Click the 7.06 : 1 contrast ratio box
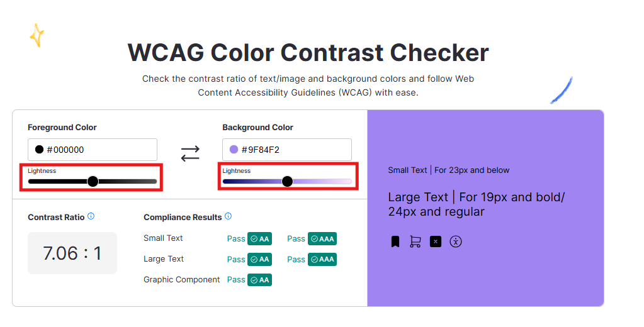Screen dimensions: 644x327 72,253
